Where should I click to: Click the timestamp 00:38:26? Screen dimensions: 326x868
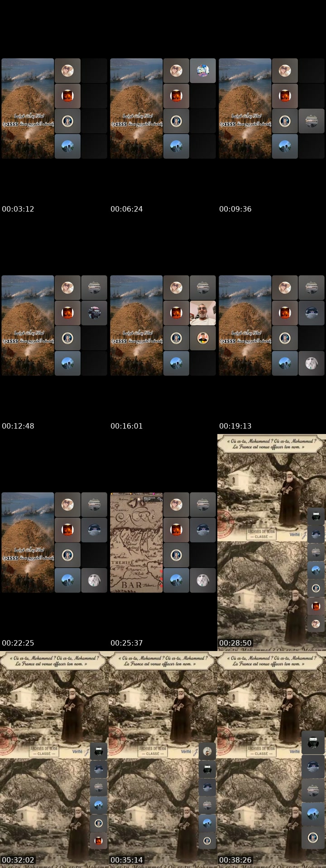(235, 860)
